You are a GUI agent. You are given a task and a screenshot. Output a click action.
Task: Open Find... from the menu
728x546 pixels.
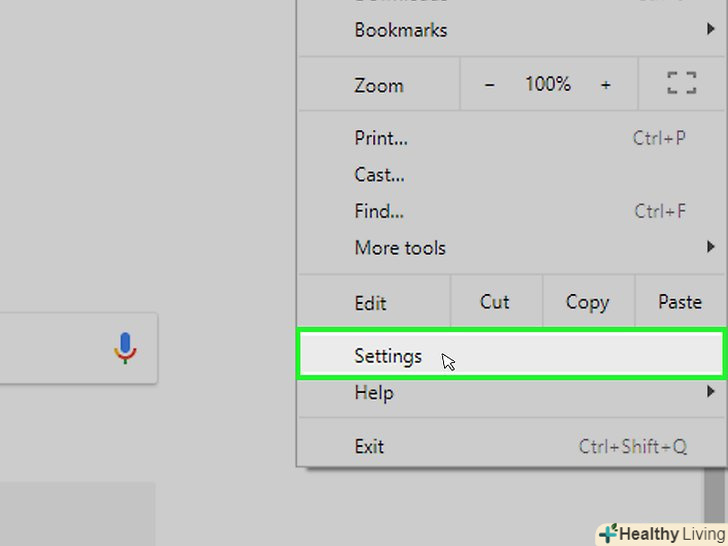click(x=379, y=211)
